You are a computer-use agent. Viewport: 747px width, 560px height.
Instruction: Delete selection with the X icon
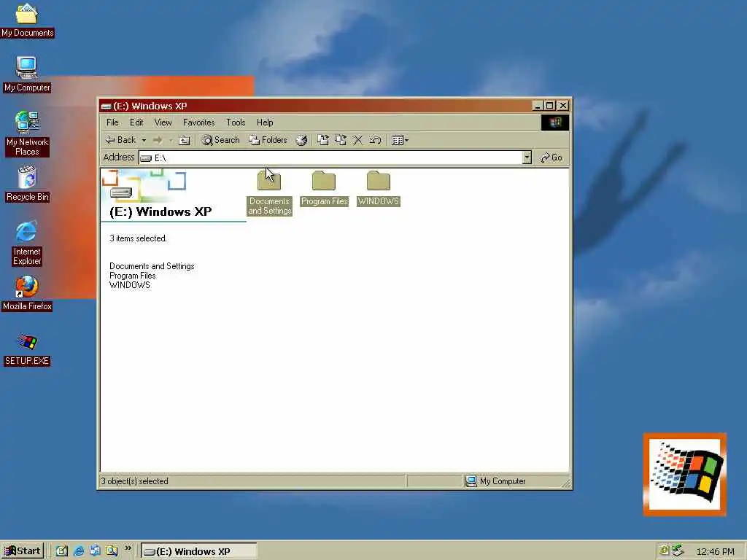[357, 140]
